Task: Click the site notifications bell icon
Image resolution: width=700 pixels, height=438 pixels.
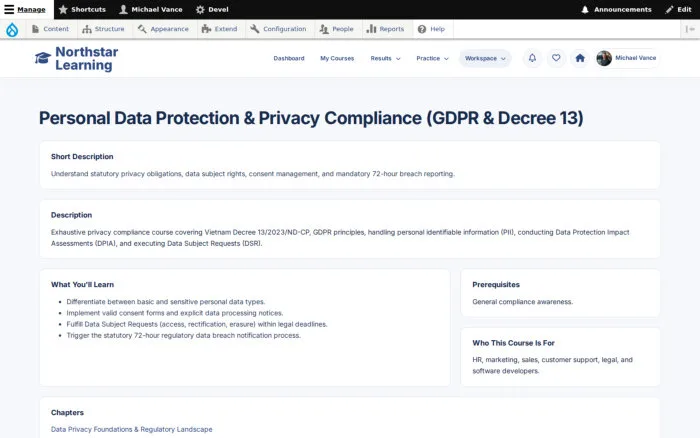Action: [532, 58]
